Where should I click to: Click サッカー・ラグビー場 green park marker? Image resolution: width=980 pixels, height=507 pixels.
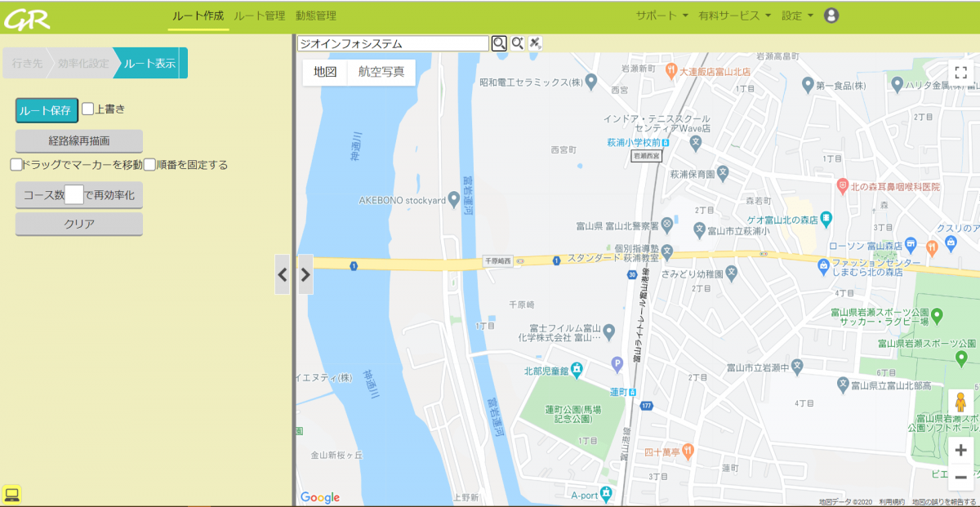pyautogui.click(x=938, y=315)
